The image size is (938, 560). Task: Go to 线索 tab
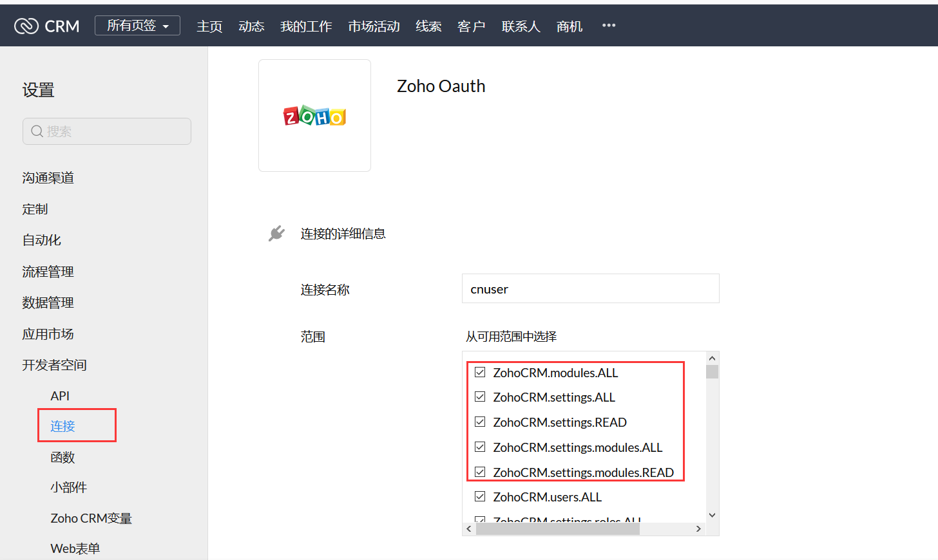(428, 26)
